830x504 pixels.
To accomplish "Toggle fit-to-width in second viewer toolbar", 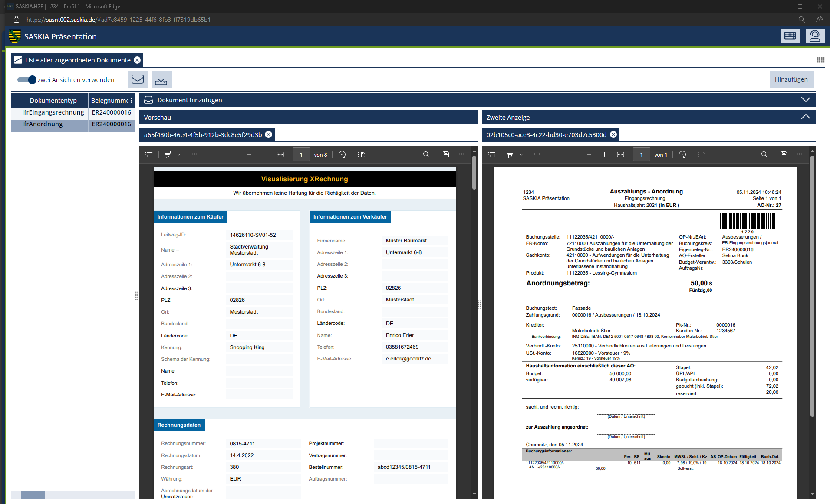I will point(620,154).
